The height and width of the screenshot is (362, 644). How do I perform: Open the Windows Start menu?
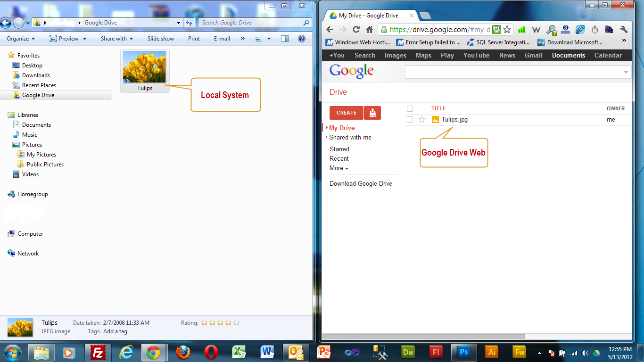[13, 352]
